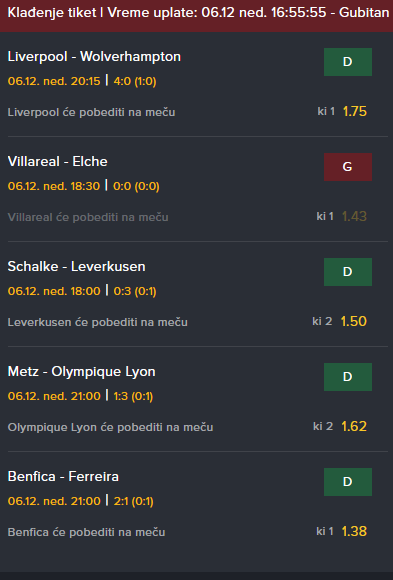Open the Villareal - Elche match title
Screen dimensions: 393x580
(x=58, y=162)
